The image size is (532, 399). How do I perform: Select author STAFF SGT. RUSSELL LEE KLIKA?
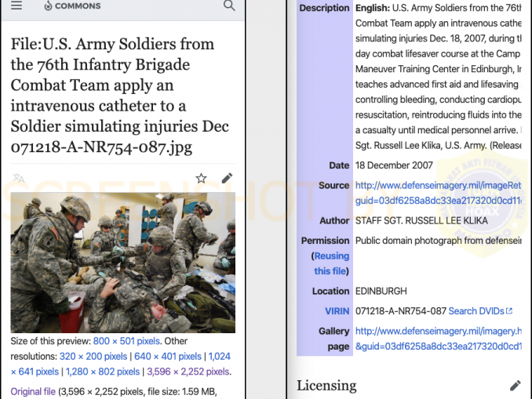point(421,221)
